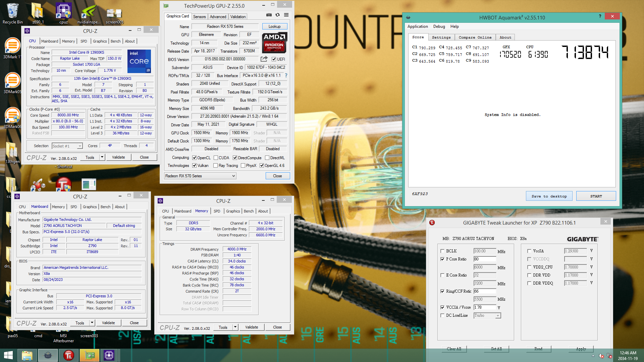The height and width of the screenshot is (362, 644).
Task: Click START in Aquamark
Action: pos(596,196)
